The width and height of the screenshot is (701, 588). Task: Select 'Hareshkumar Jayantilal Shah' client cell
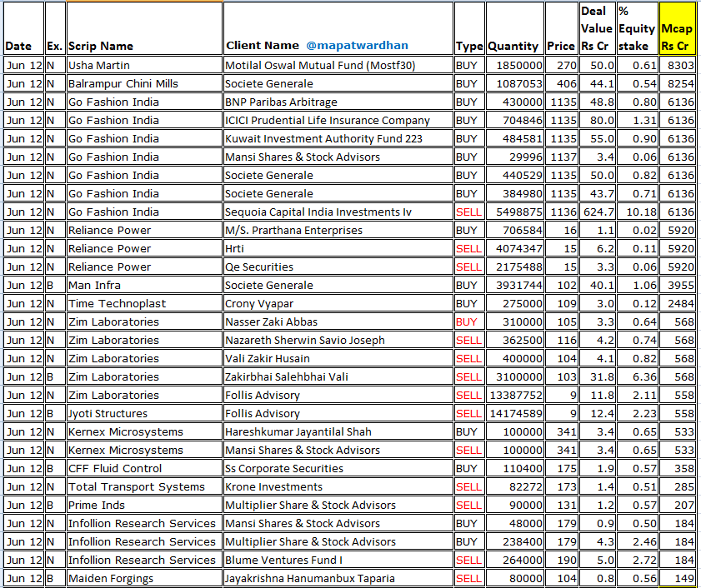point(338,431)
